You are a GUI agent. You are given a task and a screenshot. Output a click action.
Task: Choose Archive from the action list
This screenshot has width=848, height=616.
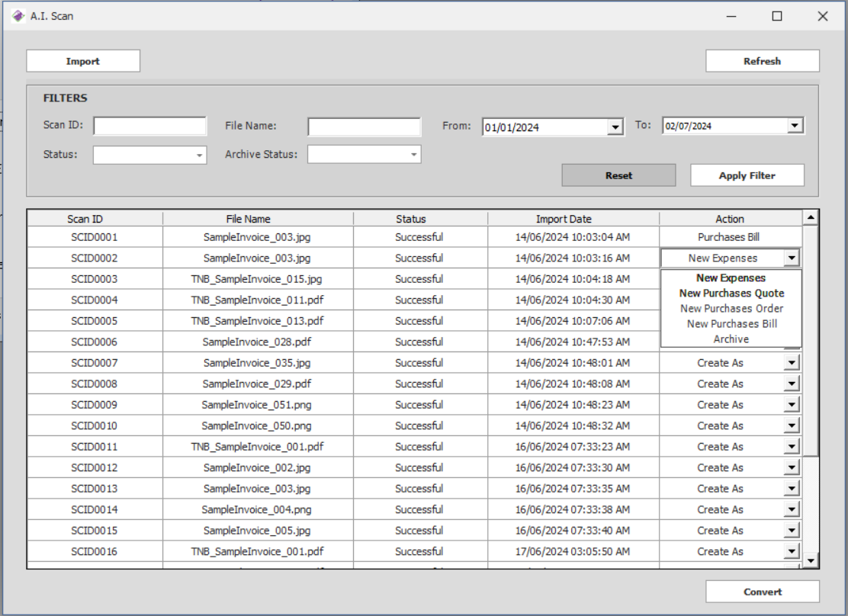731,339
